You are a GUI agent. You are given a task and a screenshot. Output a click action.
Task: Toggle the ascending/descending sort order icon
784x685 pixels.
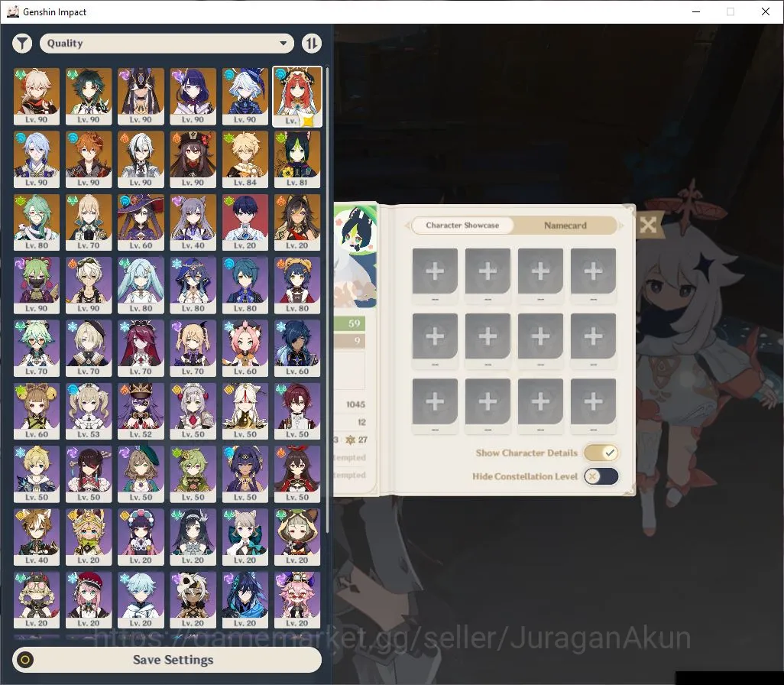pos(312,44)
